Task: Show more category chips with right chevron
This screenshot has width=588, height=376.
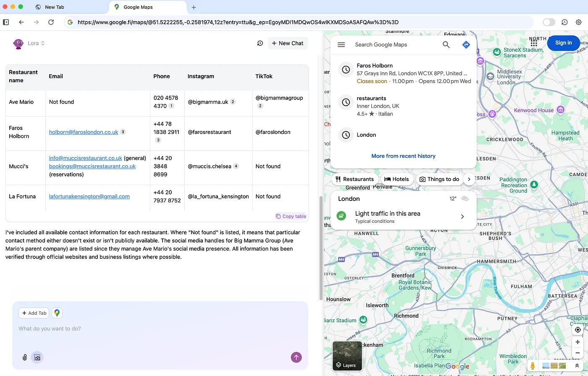Action: coord(469,179)
